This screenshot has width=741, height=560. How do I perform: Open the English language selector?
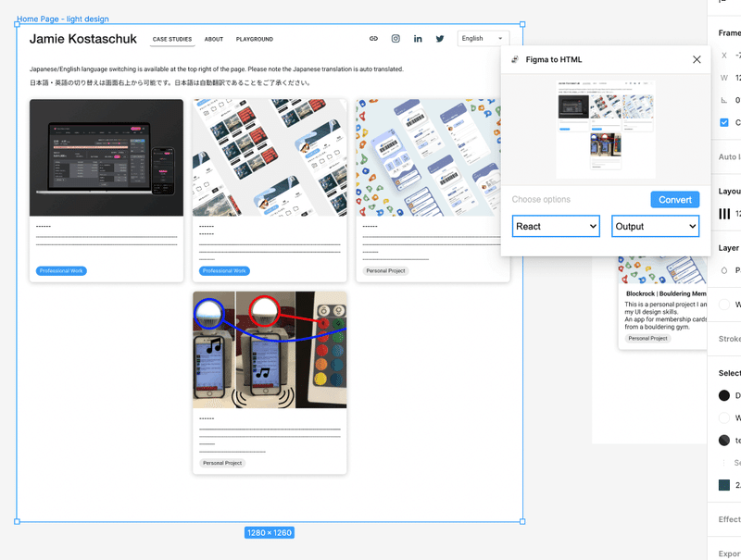pyautogui.click(x=483, y=38)
